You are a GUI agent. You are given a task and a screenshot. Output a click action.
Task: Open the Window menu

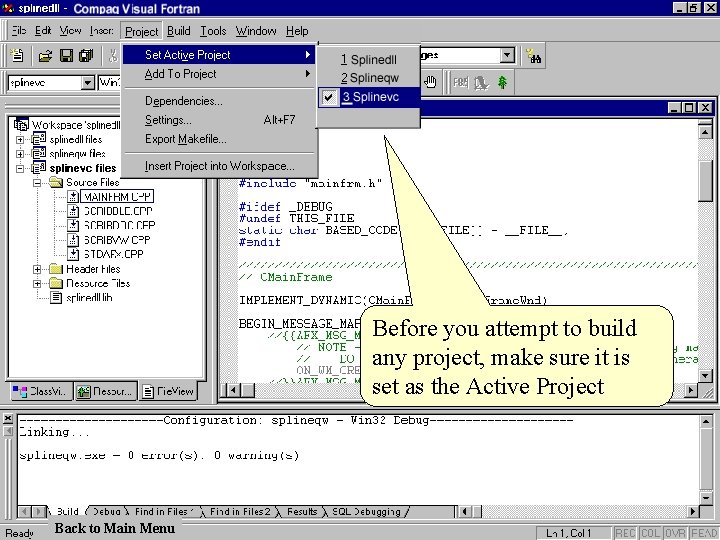click(x=256, y=31)
